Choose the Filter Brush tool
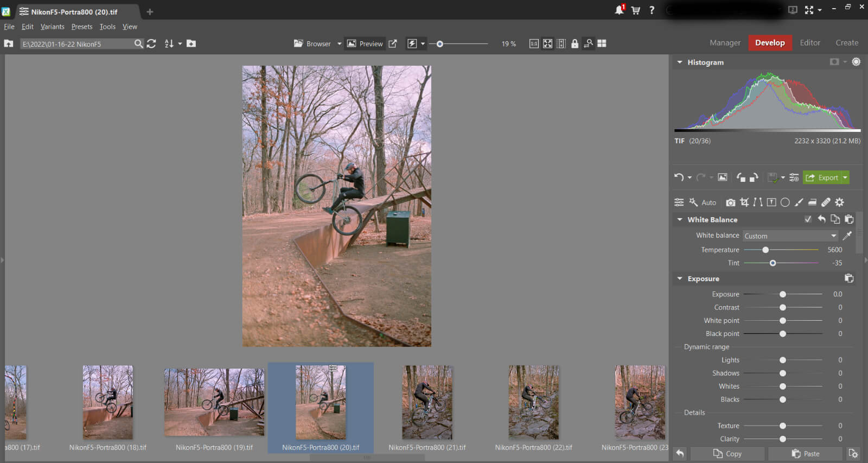Viewport: 868px width, 463px height. click(799, 202)
